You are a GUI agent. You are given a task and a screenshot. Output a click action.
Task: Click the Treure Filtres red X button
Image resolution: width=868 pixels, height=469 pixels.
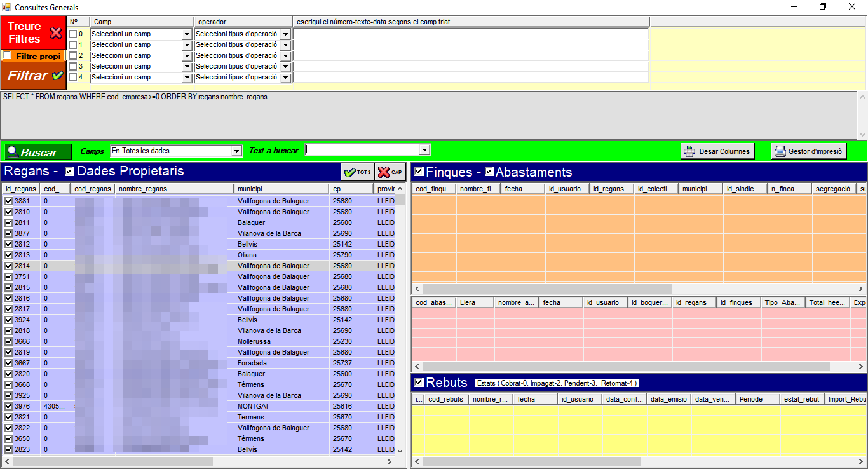[34, 32]
